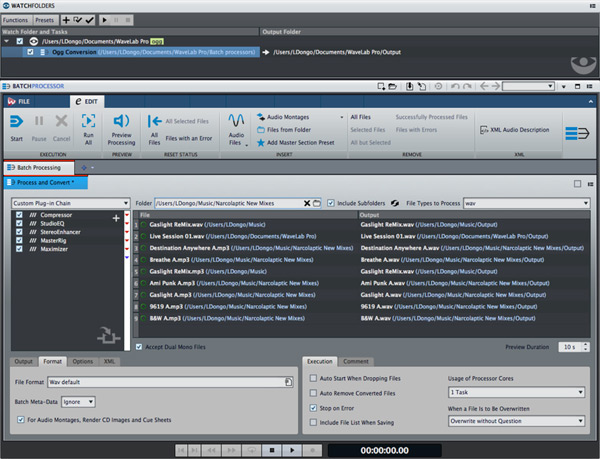Expand Audio Montages dropdown arrow

(342, 117)
